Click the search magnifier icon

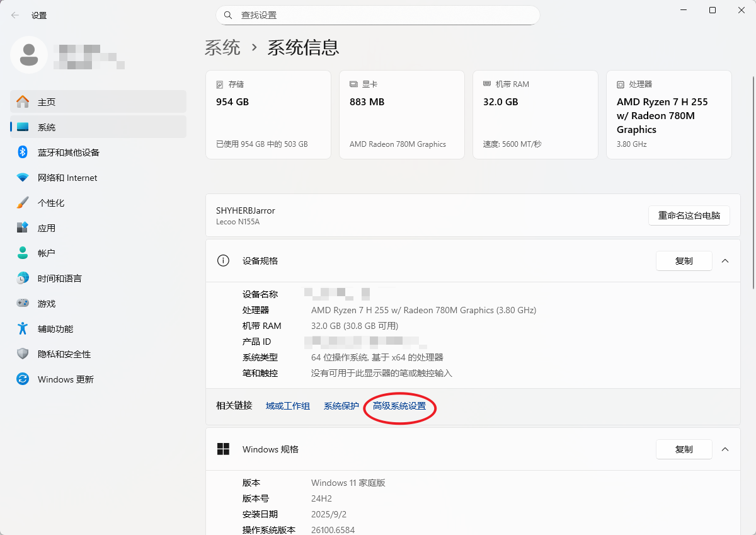pos(228,15)
